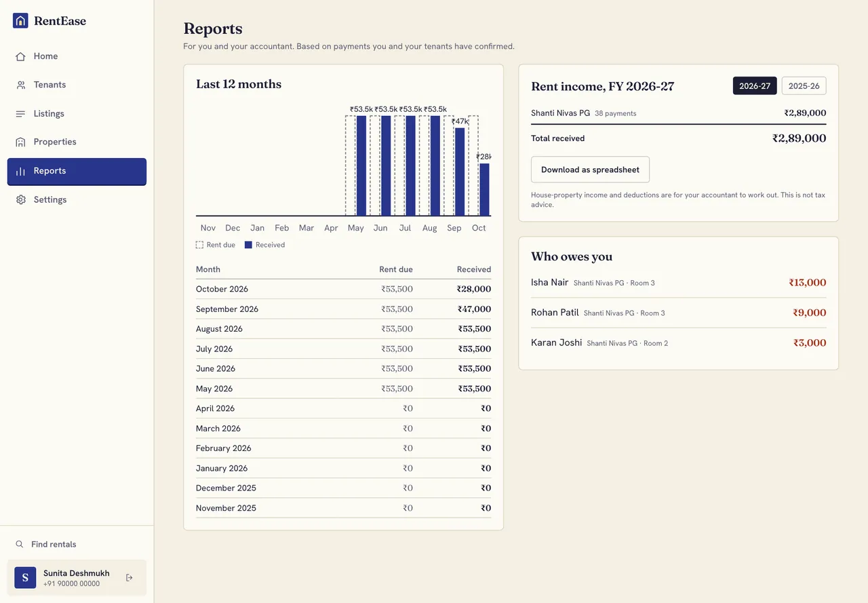This screenshot has height=603, width=868.
Task: Click the sign-out icon beside Sunita Deshmukh
Action: (x=130, y=578)
